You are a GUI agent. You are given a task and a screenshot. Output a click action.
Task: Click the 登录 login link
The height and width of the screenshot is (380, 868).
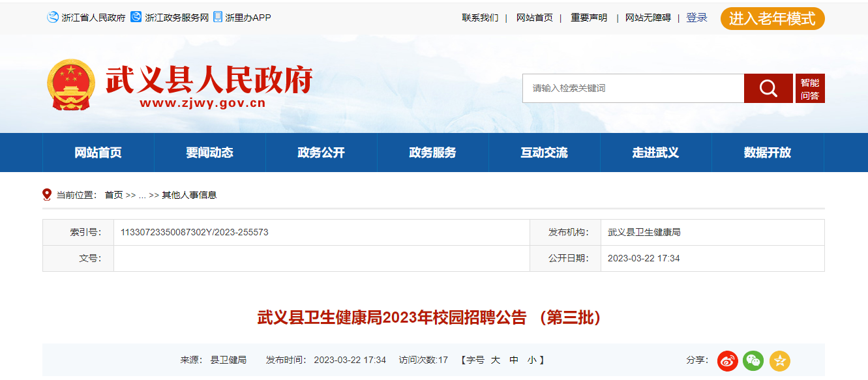(x=696, y=18)
